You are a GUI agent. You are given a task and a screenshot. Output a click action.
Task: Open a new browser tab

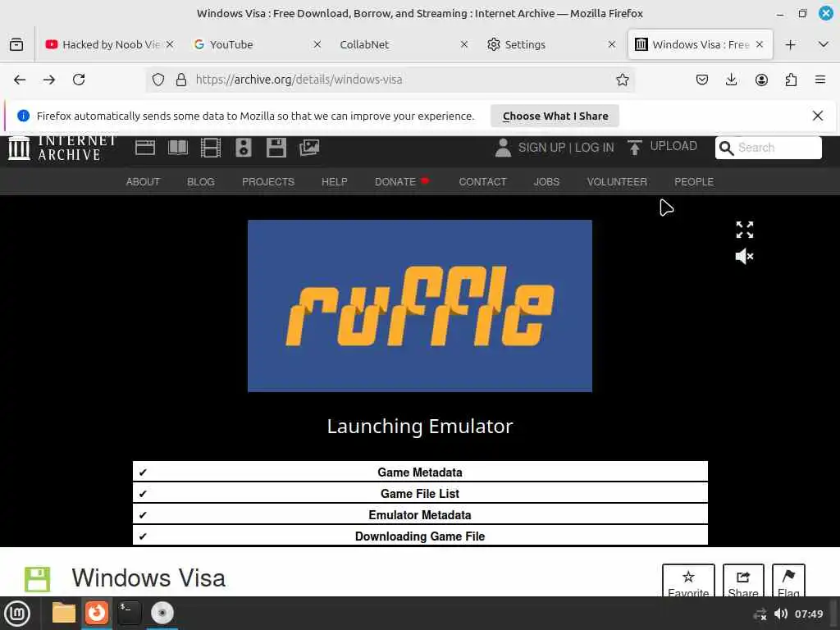(790, 44)
